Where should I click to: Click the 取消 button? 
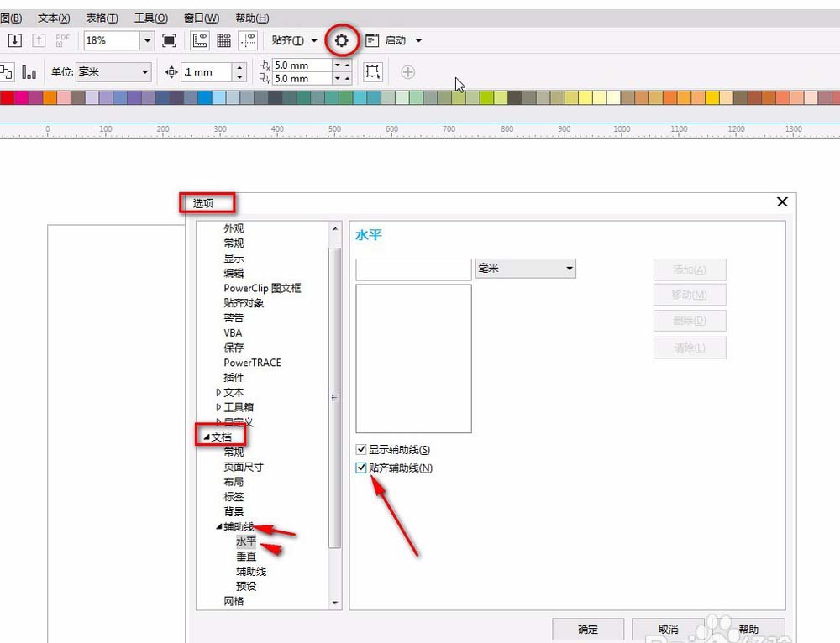[668, 629]
